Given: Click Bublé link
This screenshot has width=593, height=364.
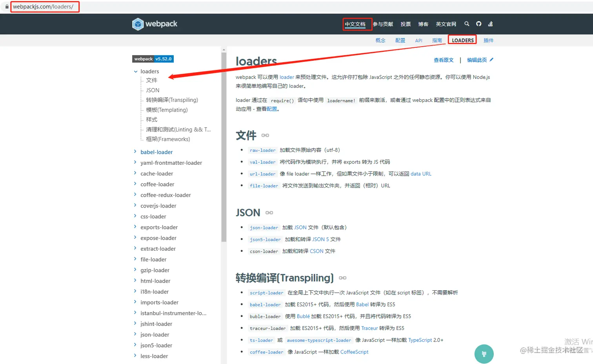Looking at the screenshot, I should pyautogui.click(x=303, y=316).
